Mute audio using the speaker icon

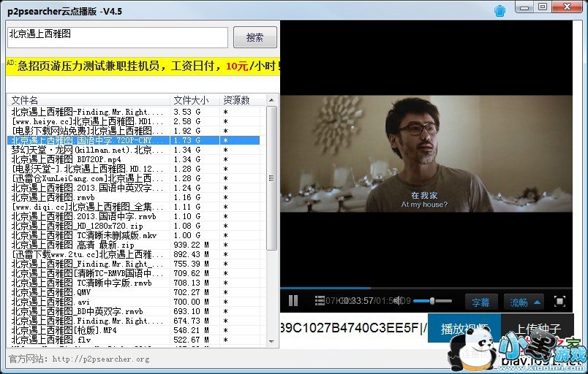(x=398, y=301)
